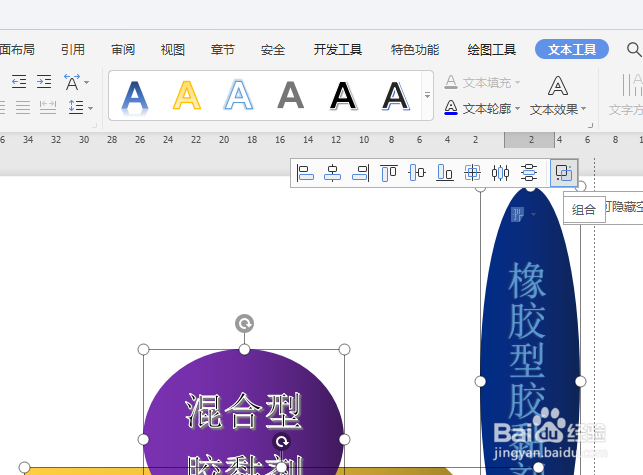
Task: Open the character spacing tool
Action: point(72,82)
